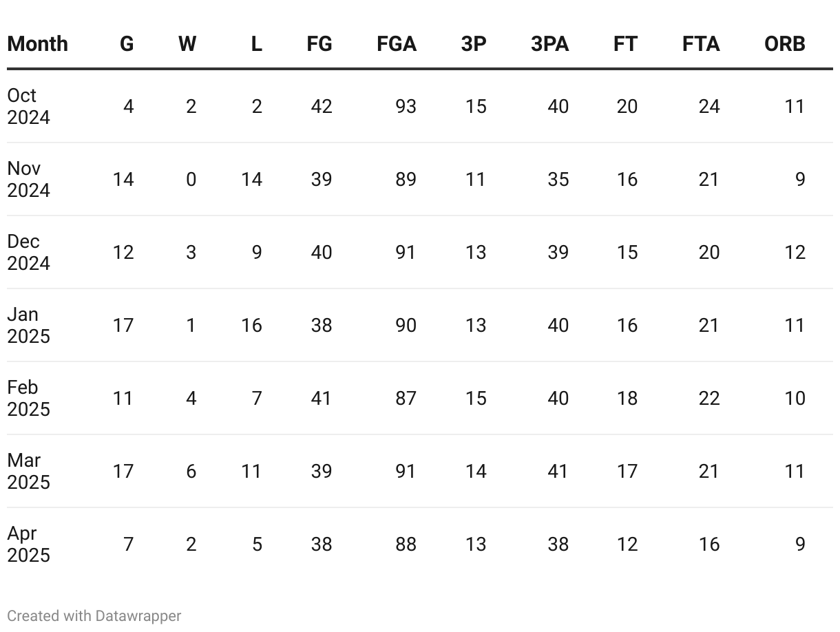Select the Dec 2024 row label
Viewport: 840px width, 632px height.
28,252
